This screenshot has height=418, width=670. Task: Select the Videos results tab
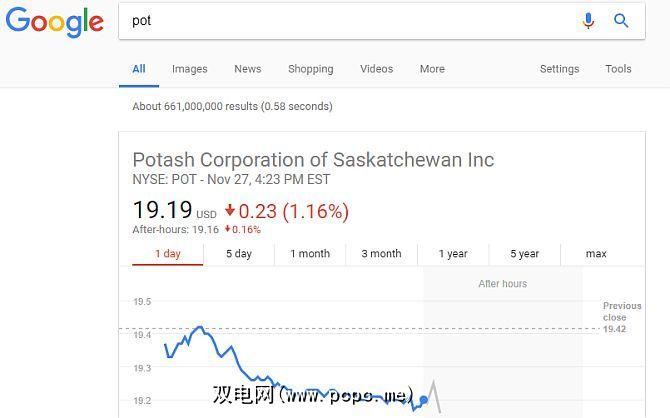pyautogui.click(x=376, y=69)
